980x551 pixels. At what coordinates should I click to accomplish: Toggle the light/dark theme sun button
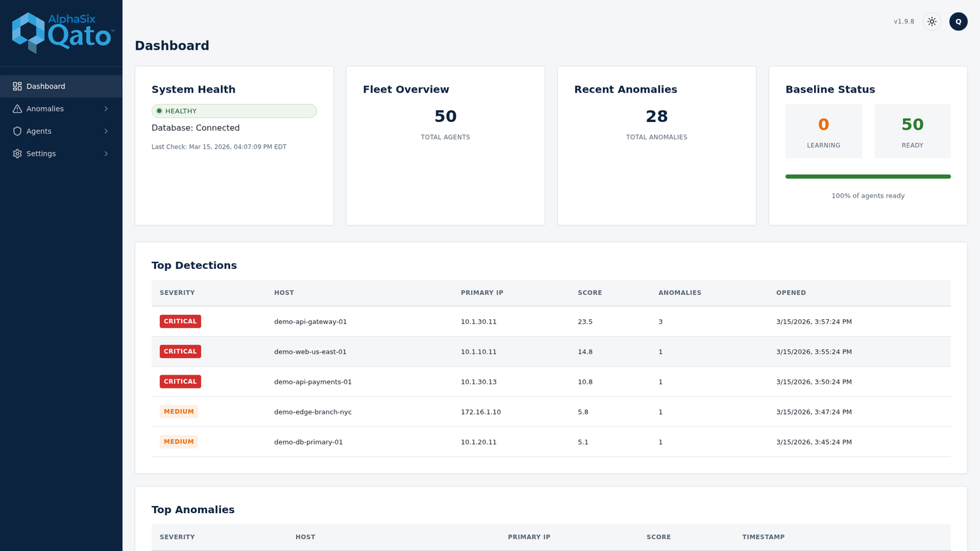coord(932,22)
